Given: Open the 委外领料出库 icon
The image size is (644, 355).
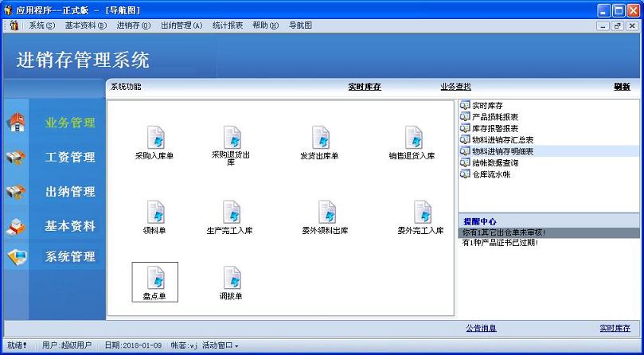Looking at the screenshot, I should [x=326, y=212].
